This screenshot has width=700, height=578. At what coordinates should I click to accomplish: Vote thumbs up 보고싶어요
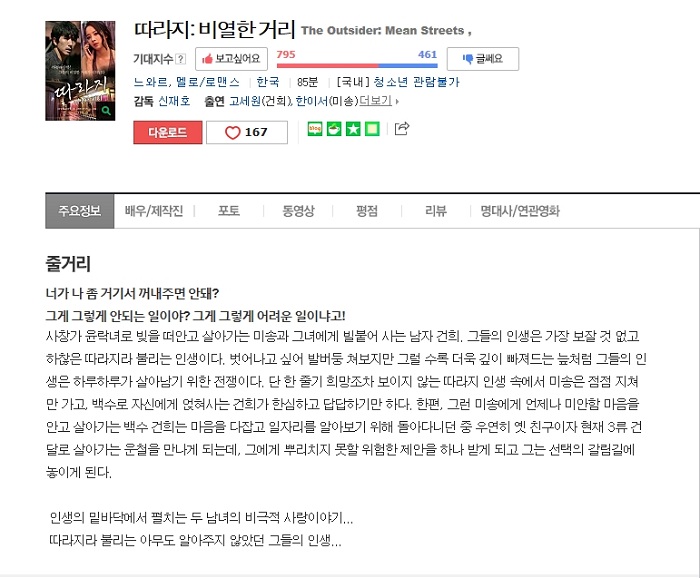pyautogui.click(x=231, y=59)
